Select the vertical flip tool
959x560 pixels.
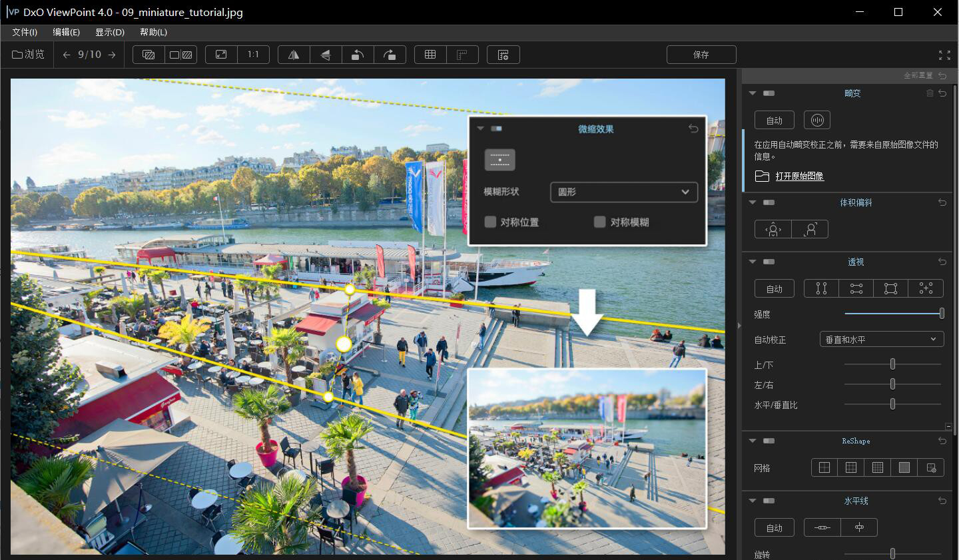click(x=326, y=55)
